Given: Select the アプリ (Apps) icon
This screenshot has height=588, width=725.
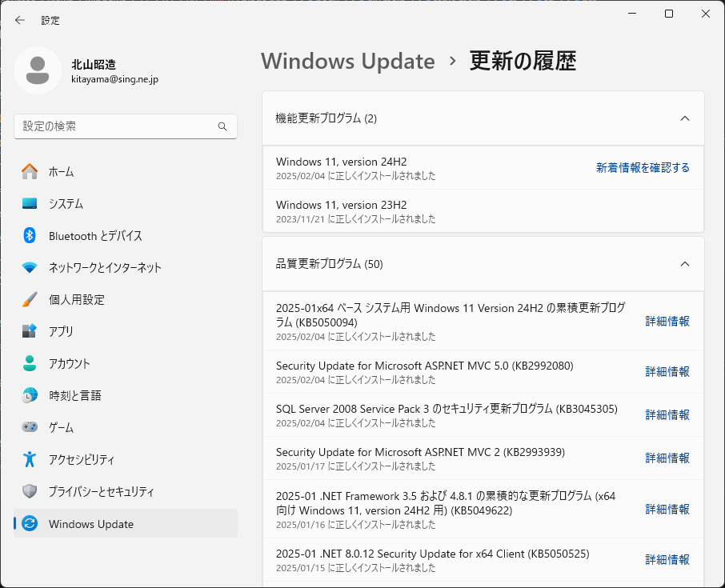Looking at the screenshot, I should tap(30, 331).
